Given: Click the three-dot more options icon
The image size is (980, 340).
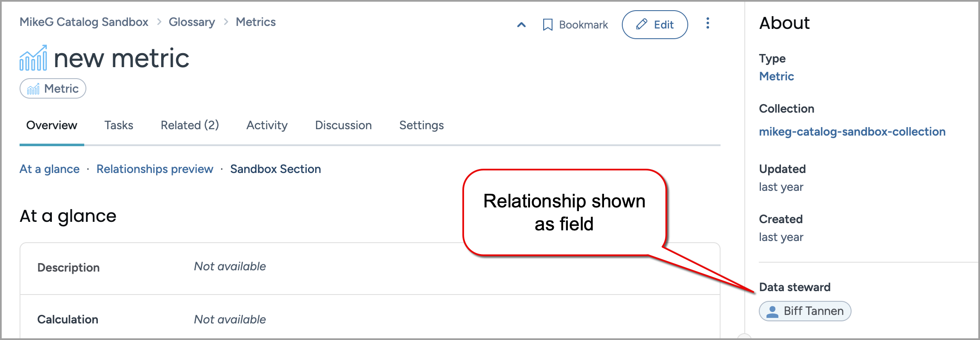Looking at the screenshot, I should 708,23.
